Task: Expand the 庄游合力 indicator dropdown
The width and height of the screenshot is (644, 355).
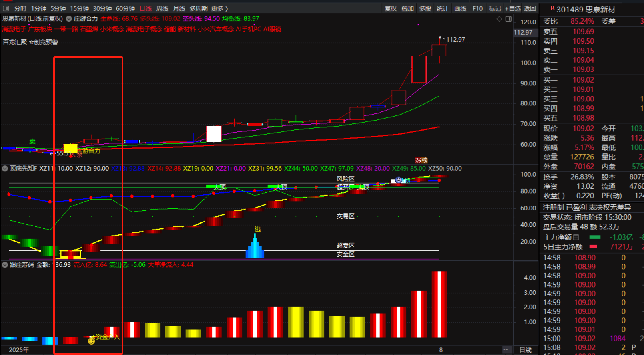Action: 69,19
